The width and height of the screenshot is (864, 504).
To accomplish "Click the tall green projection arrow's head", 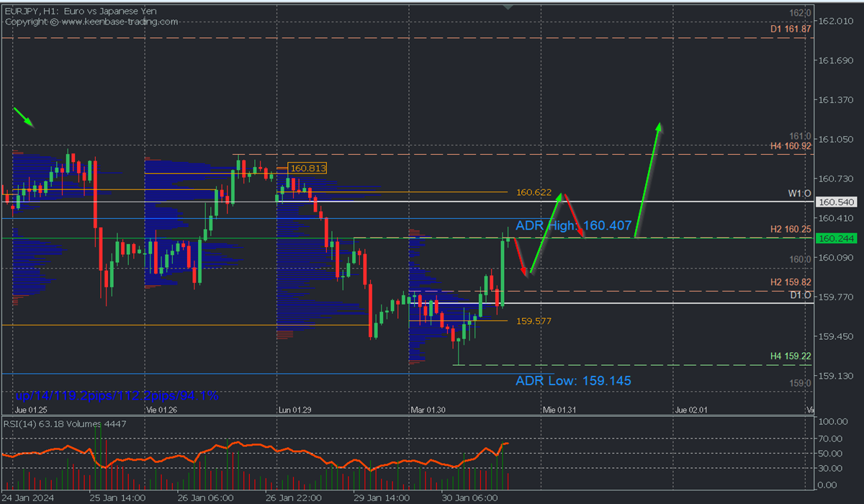I will click(x=658, y=127).
